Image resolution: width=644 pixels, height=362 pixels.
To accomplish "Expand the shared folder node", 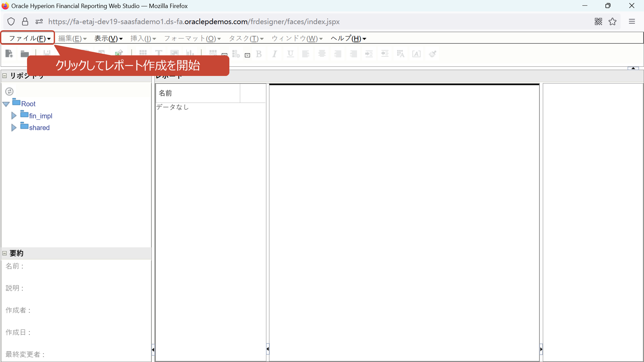I will (x=14, y=127).
